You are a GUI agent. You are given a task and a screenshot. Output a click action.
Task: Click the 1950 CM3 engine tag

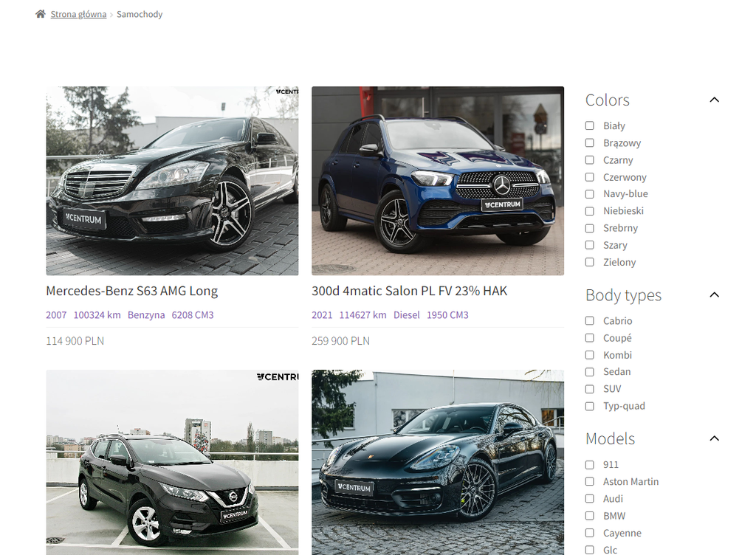(447, 315)
